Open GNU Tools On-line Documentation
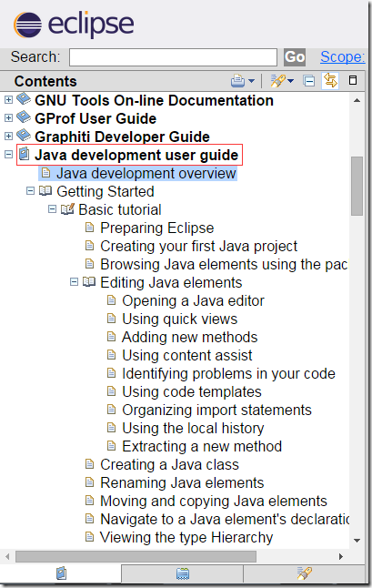 pos(154,100)
